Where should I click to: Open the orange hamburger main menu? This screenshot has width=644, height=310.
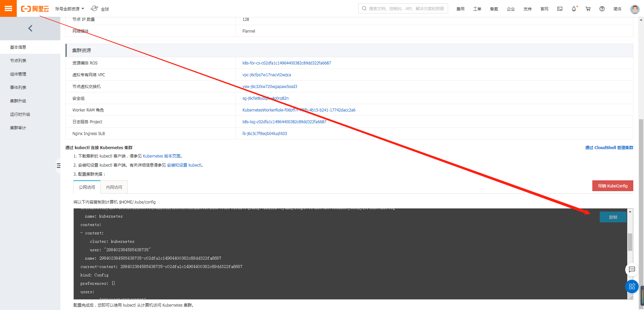[8, 8]
